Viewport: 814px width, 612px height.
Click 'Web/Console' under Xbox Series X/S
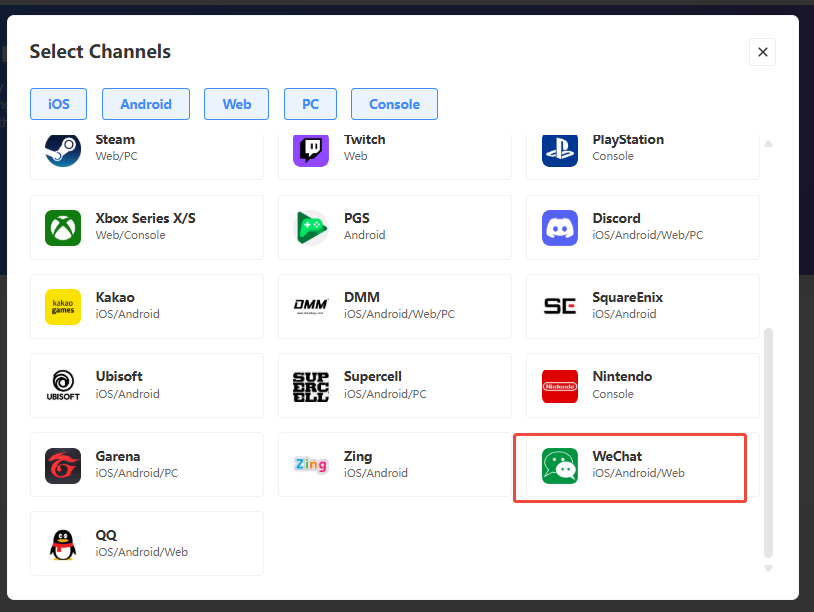tap(130, 235)
